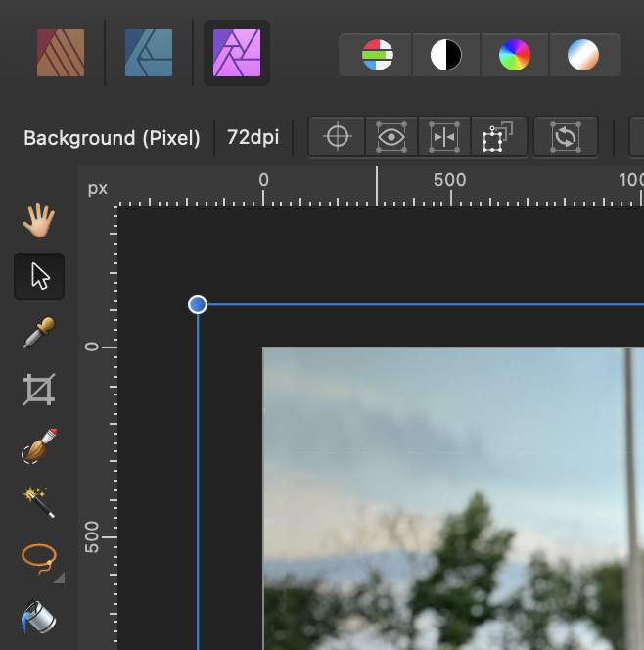The height and width of the screenshot is (650, 644).
Task: Click the px ruler units corner
Action: click(98, 189)
